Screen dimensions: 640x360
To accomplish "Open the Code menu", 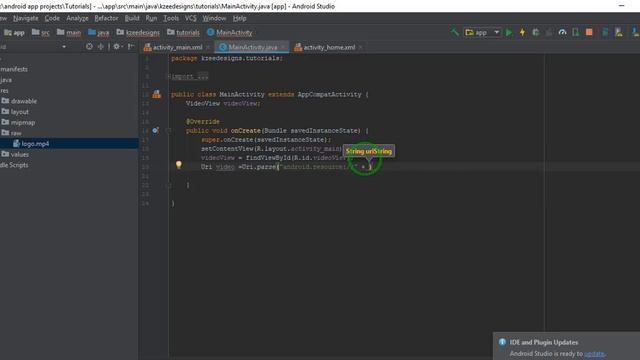I will click(52, 18).
